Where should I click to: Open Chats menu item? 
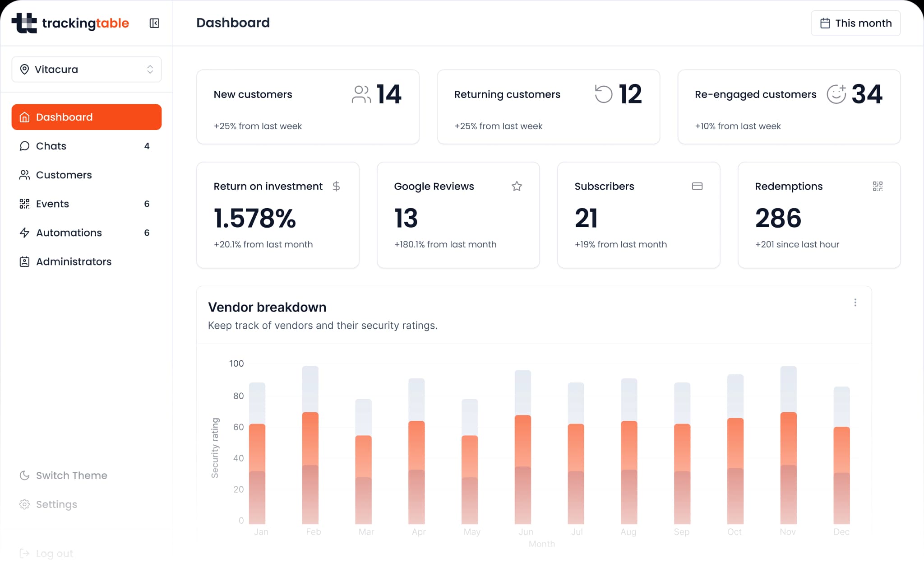click(x=87, y=146)
